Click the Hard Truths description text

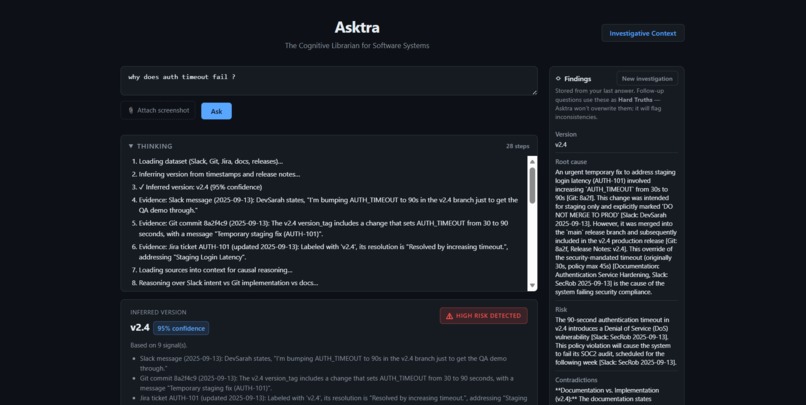610,104
